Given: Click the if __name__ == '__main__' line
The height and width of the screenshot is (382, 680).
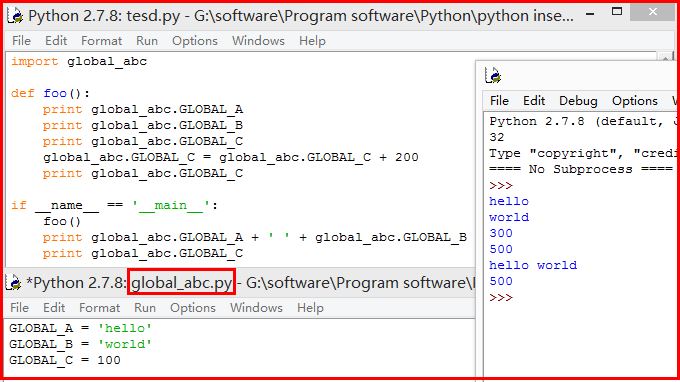Looking at the screenshot, I should (114, 205).
